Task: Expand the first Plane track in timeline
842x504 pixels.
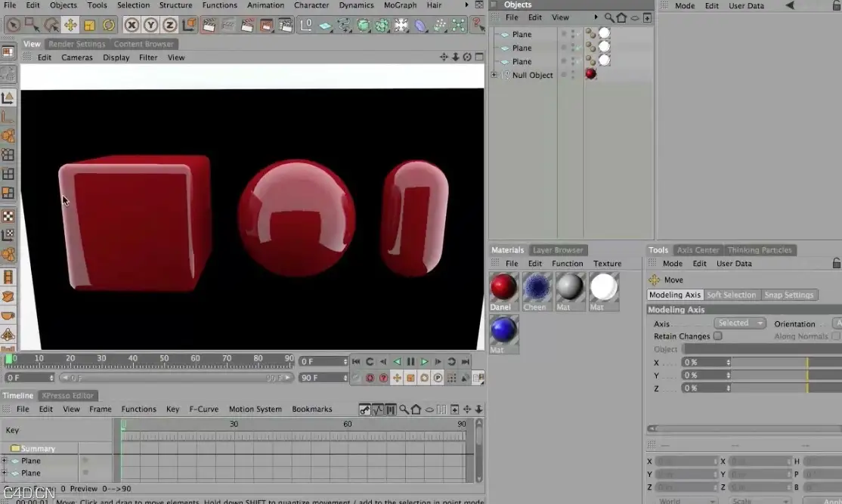Action: [5, 460]
